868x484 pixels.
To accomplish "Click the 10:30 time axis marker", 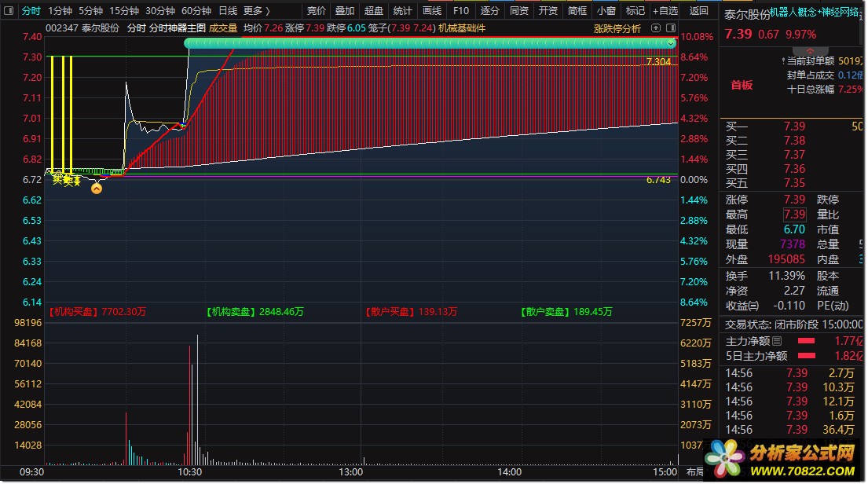I will [189, 472].
